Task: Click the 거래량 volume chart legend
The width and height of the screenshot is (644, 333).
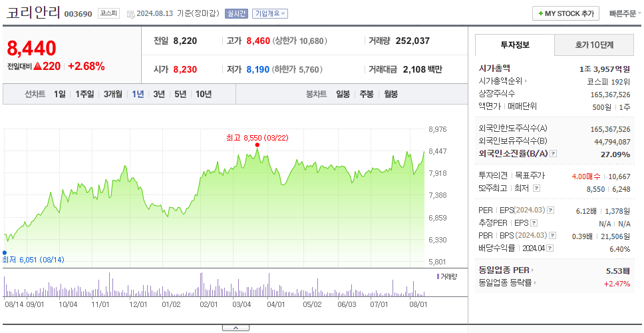Action: 446,276
